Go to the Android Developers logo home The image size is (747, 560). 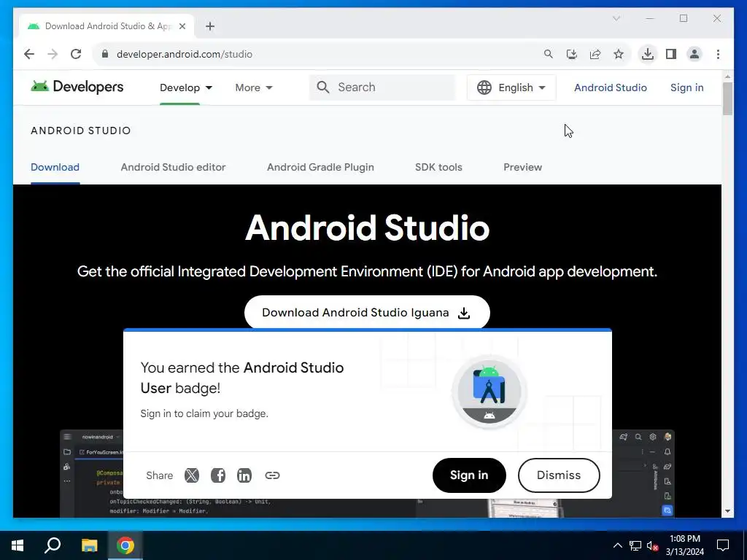coord(77,87)
